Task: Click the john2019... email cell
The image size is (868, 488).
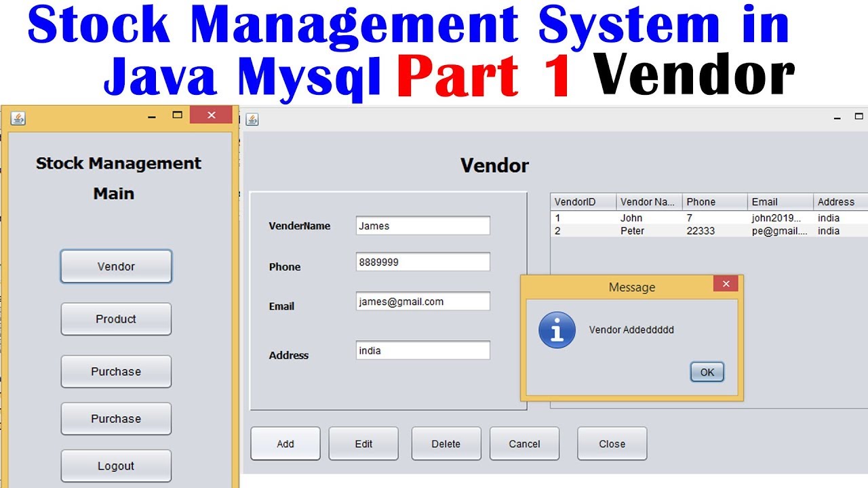Action: point(781,218)
